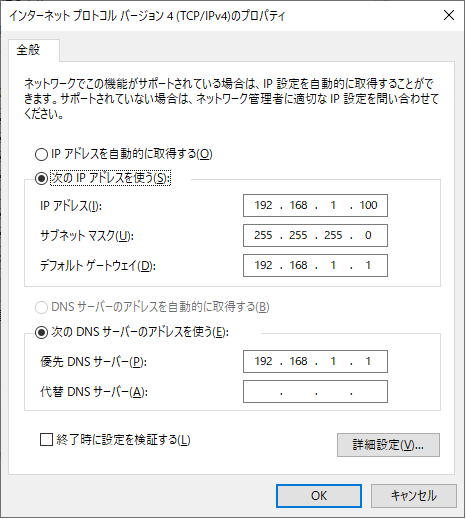
Task: Select '次の IP アドレスを使う' radio button
Action: point(41,178)
